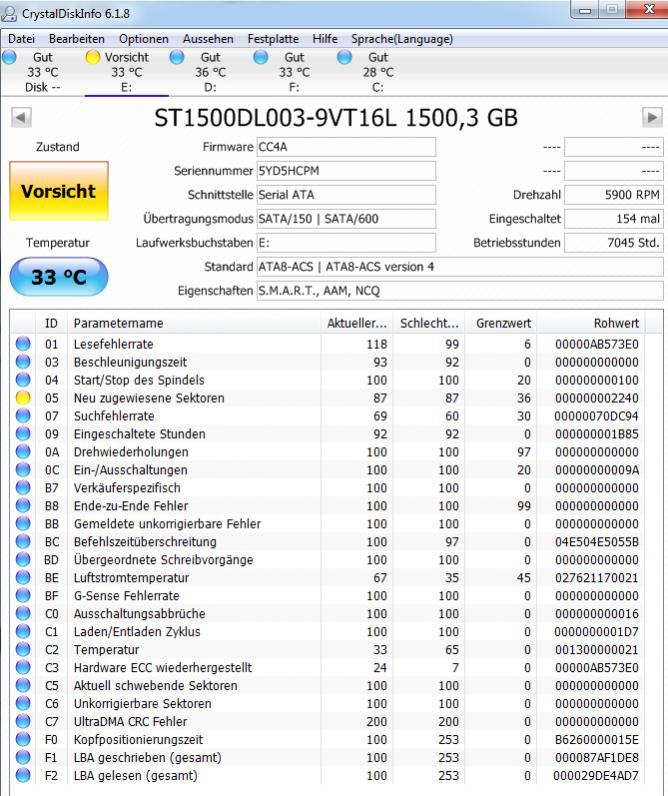This screenshot has height=796, width=668.
Task: Click the Parametername column header
Action: click(x=194, y=323)
